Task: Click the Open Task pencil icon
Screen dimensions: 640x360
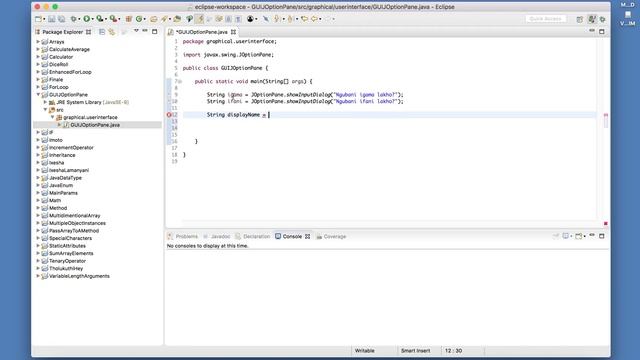Action: (164, 19)
